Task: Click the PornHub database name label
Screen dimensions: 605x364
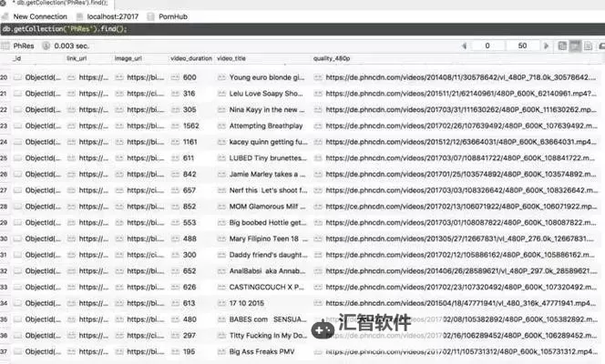Action: (173, 16)
